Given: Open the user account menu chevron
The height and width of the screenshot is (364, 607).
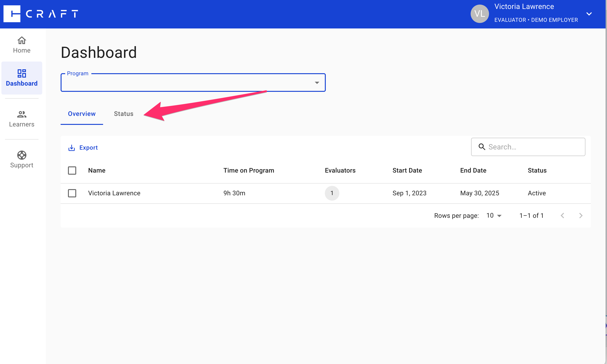Looking at the screenshot, I should 589,14.
